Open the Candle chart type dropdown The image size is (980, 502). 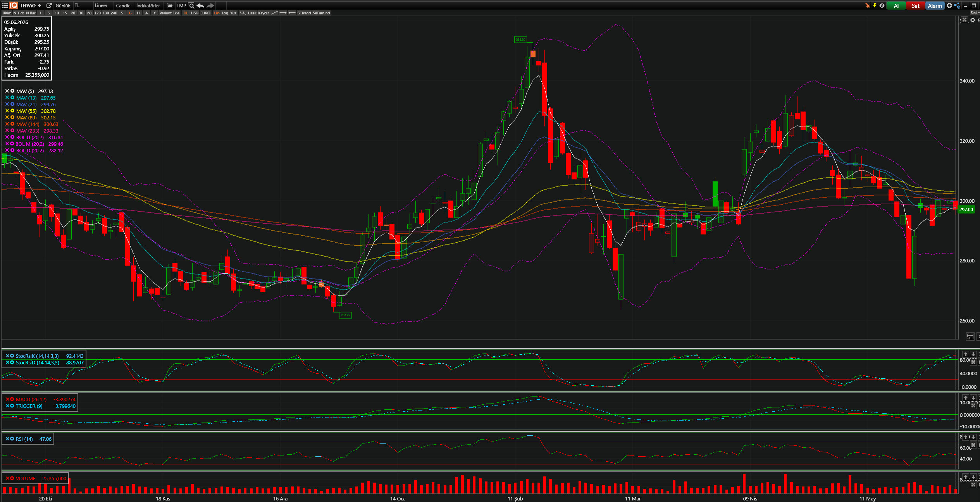coord(123,5)
